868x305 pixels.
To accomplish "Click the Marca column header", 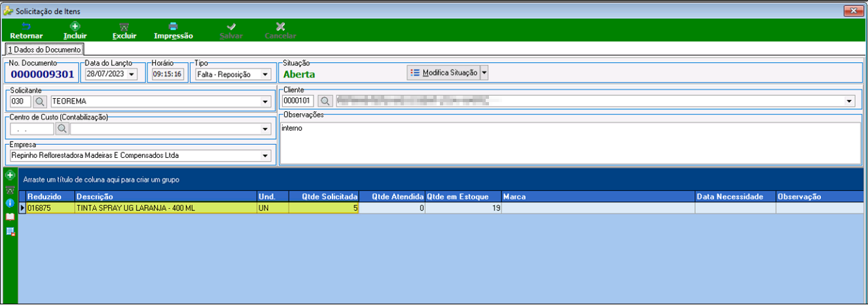I will (x=598, y=196).
